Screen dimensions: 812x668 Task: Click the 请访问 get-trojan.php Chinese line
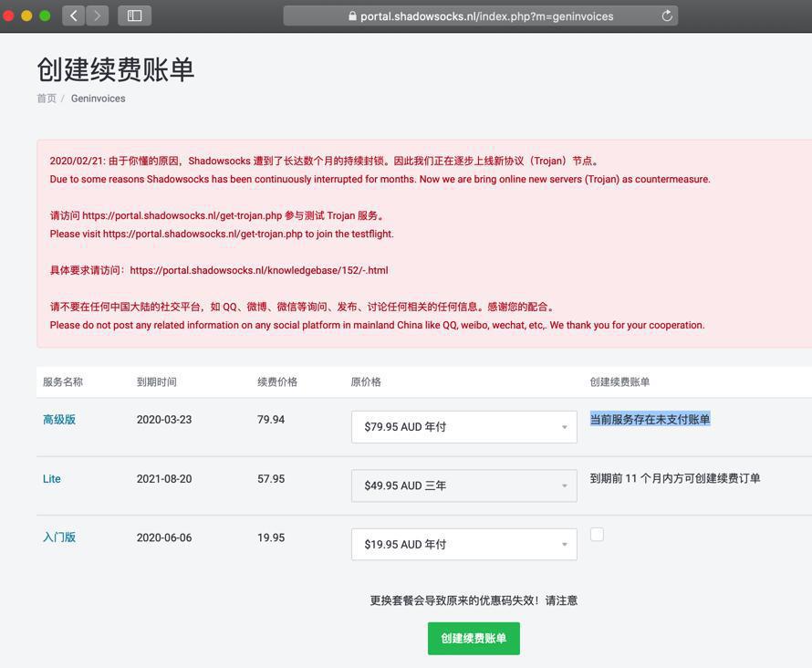[217, 215]
